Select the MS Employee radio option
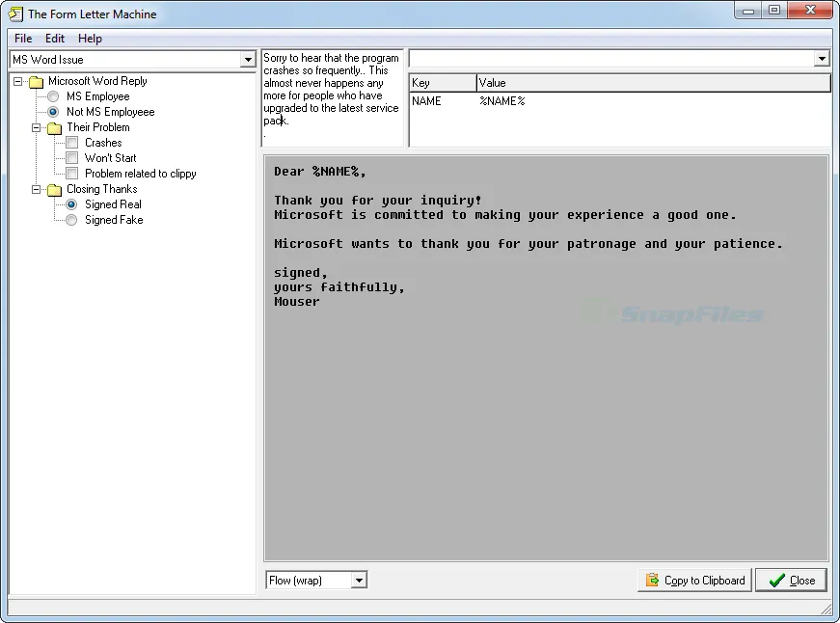Image resolution: width=840 pixels, height=623 pixels. pos(53,97)
